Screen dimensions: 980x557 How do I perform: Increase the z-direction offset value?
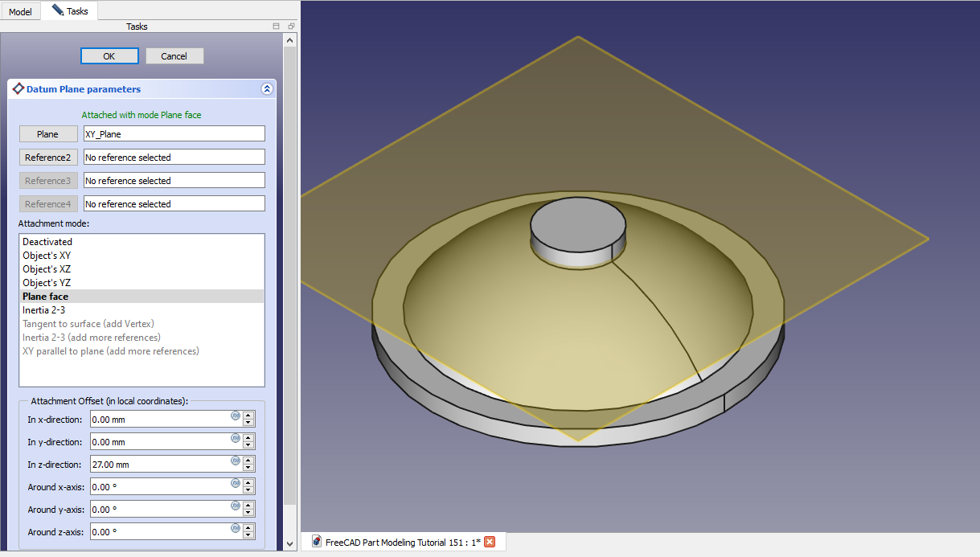click(248, 461)
